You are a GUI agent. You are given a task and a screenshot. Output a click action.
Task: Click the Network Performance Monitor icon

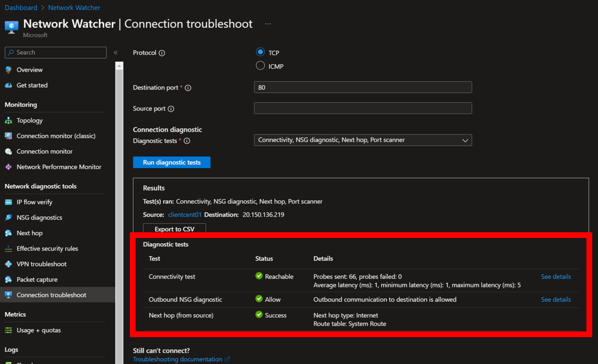click(8, 167)
